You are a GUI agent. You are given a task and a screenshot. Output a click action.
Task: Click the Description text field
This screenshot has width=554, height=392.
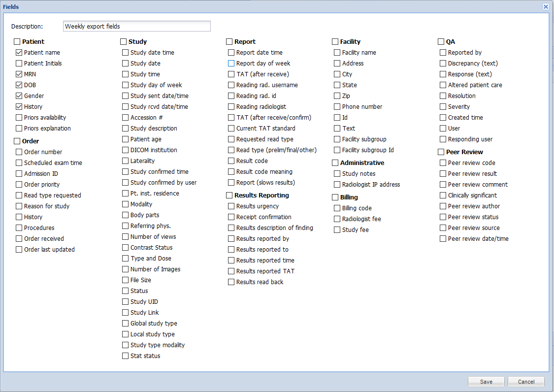click(x=137, y=26)
